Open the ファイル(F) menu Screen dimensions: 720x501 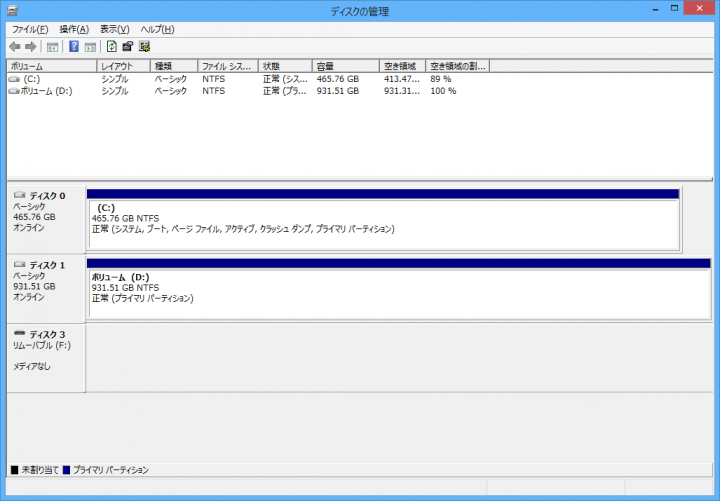(30, 29)
